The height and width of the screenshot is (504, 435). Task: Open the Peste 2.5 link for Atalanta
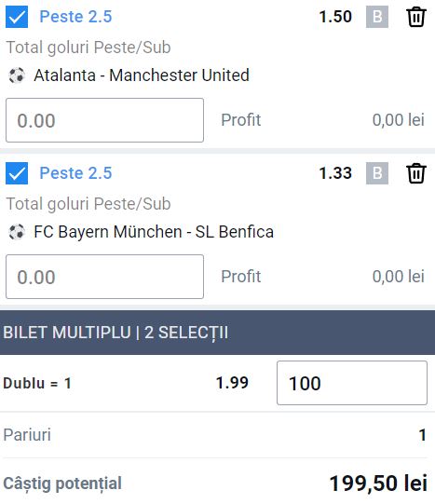[75, 17]
